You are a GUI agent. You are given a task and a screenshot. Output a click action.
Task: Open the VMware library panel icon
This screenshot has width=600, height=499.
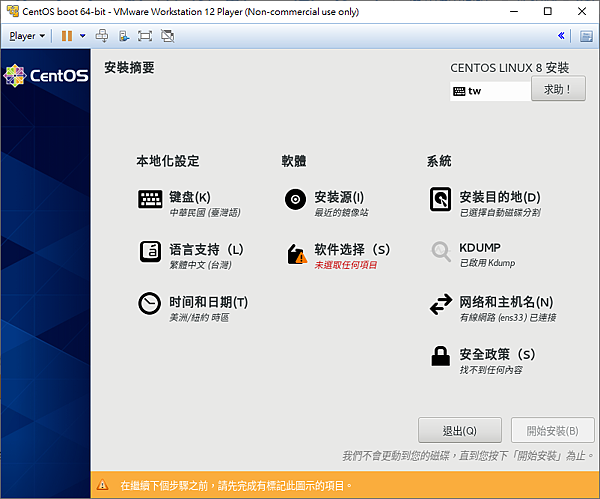coord(586,36)
